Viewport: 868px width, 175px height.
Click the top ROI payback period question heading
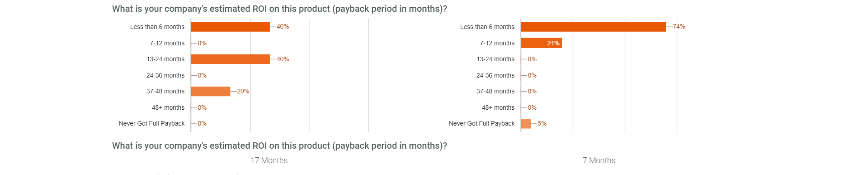[x=279, y=9]
